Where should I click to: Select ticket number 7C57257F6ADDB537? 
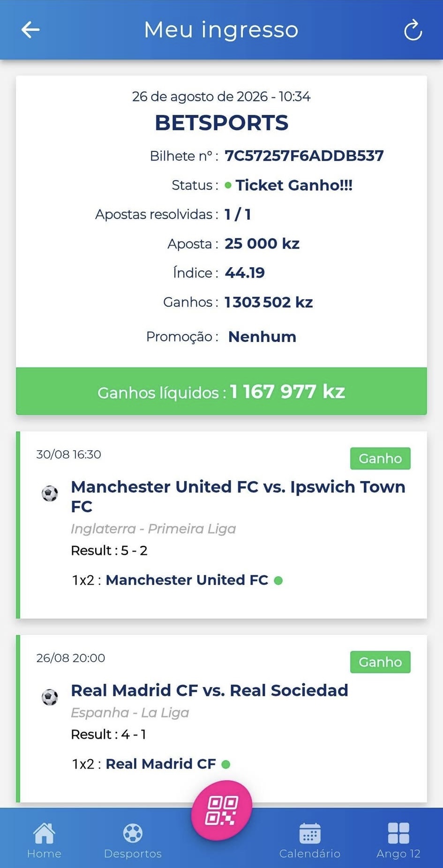pyautogui.click(x=304, y=156)
